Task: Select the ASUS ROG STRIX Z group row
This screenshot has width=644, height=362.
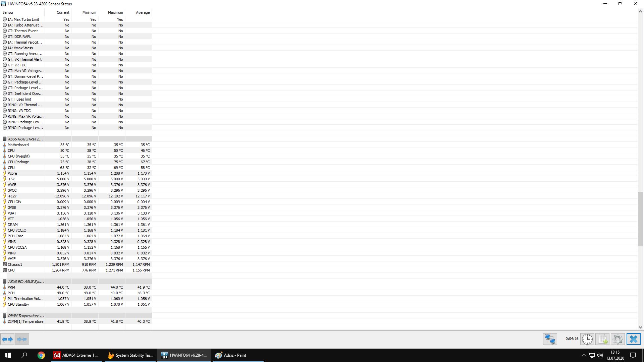Action: pyautogui.click(x=76, y=139)
